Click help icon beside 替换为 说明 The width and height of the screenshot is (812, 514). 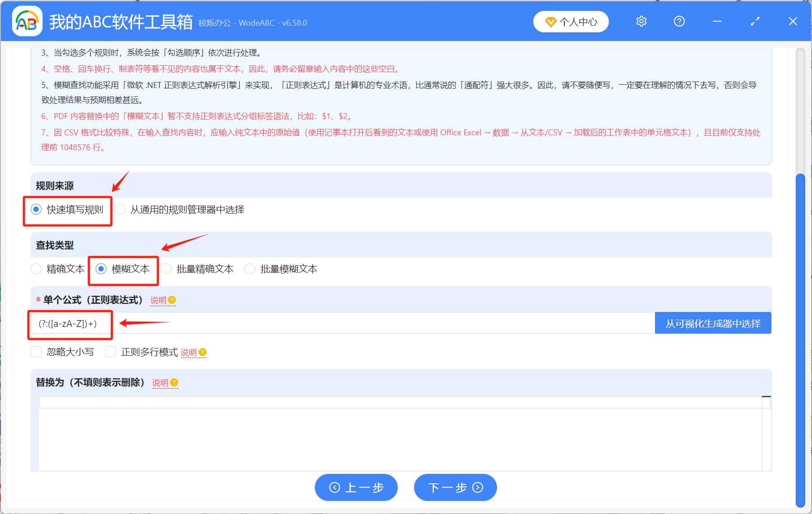[174, 383]
